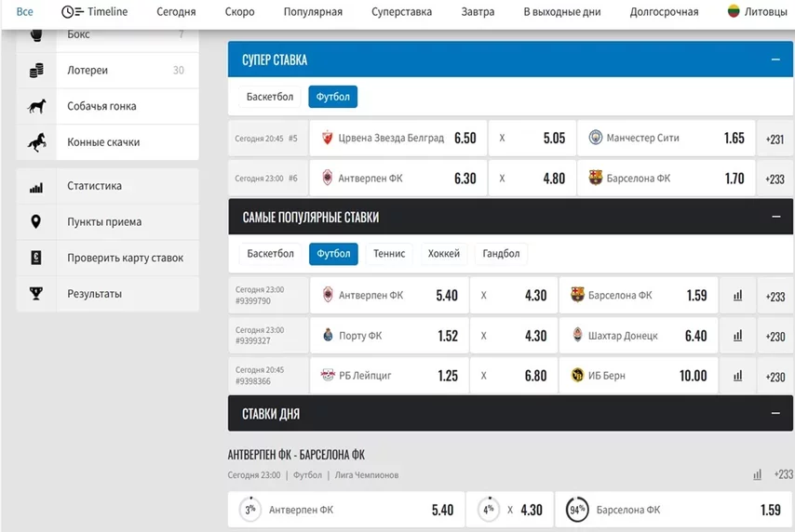This screenshot has width=795, height=532.
Task: Switch to the Популярная tab
Action: coord(313,12)
